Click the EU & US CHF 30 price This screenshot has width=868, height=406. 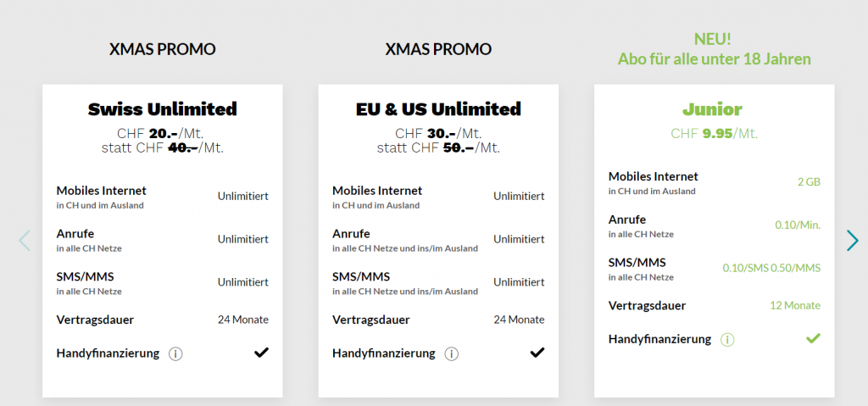point(438,133)
